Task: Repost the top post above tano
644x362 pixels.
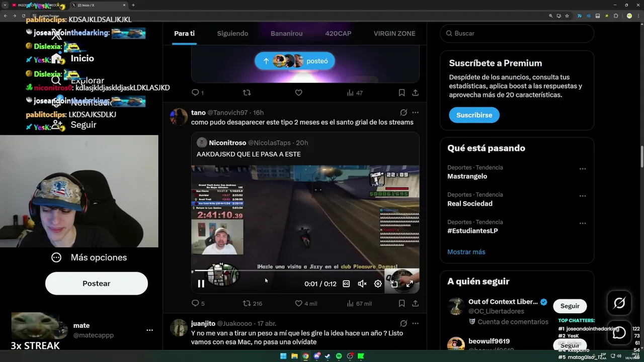Action: coord(247,93)
